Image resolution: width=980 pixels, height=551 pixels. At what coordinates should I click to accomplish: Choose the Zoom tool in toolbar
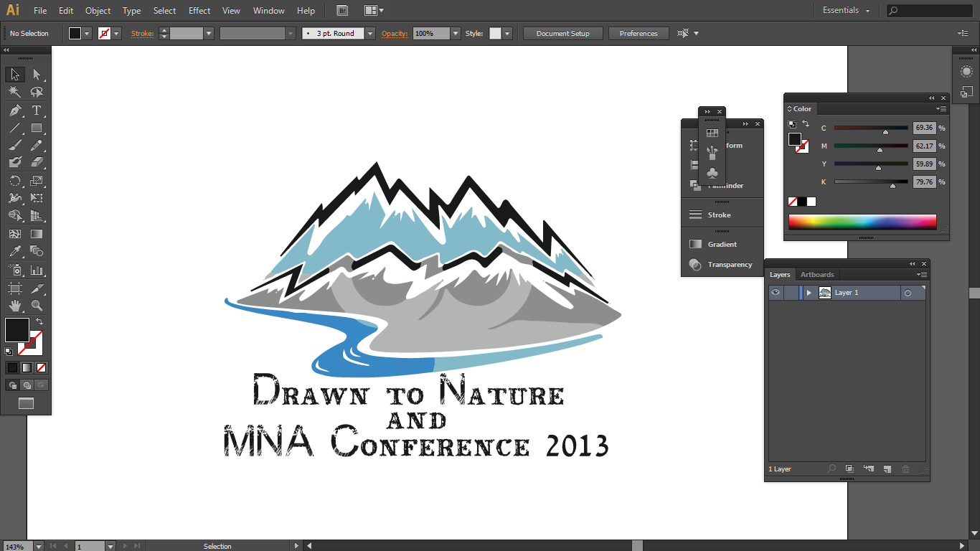[37, 306]
